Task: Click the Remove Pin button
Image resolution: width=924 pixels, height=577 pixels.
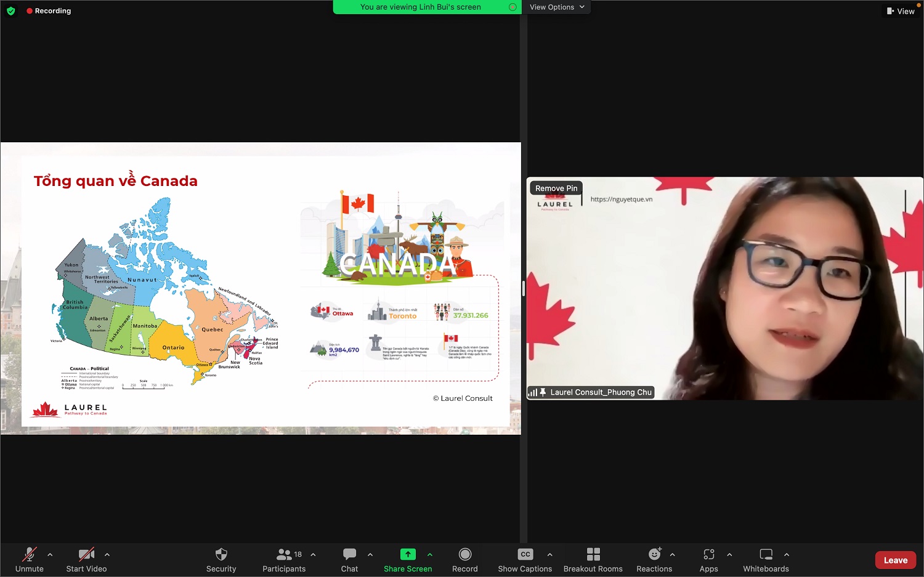Action: pyautogui.click(x=556, y=188)
